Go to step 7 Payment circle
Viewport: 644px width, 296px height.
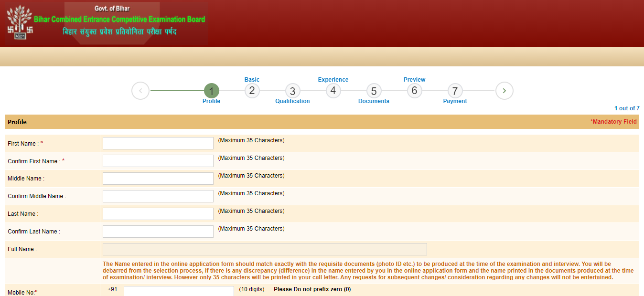tap(455, 91)
